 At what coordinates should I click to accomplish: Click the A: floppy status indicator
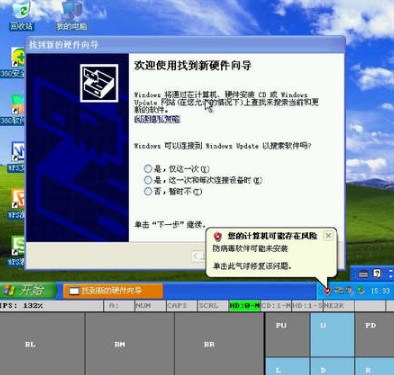click(119, 306)
